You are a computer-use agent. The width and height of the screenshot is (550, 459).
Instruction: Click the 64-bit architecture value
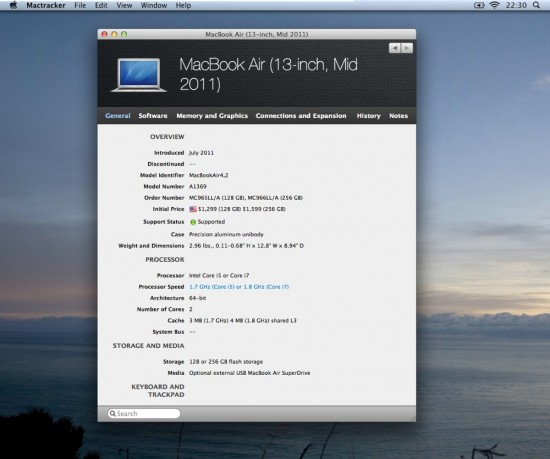[x=197, y=298]
